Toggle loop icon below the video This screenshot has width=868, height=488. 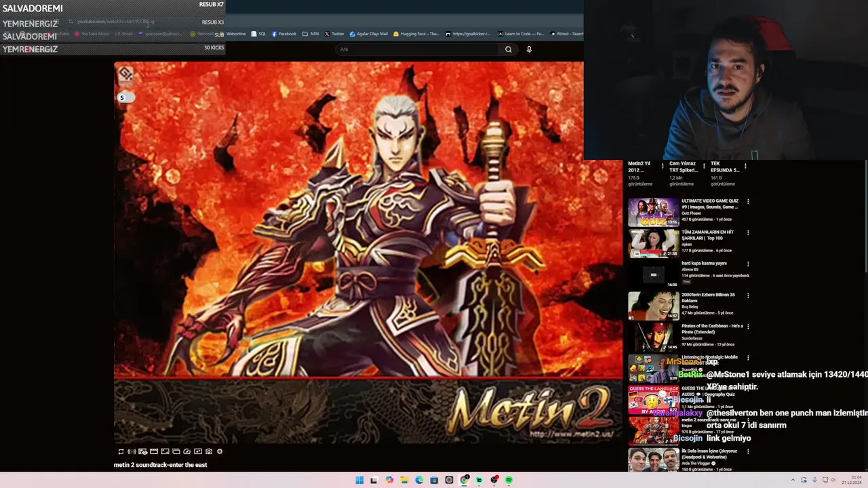(121, 451)
